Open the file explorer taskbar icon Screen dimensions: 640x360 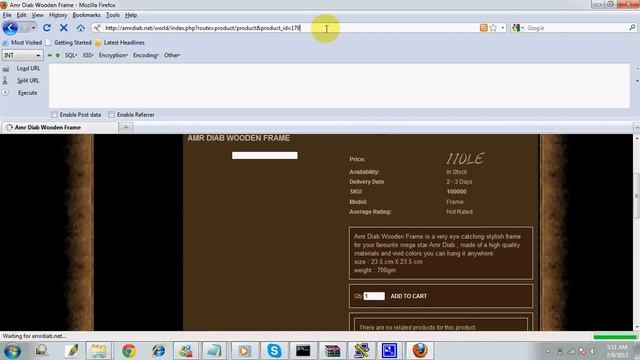click(99, 351)
